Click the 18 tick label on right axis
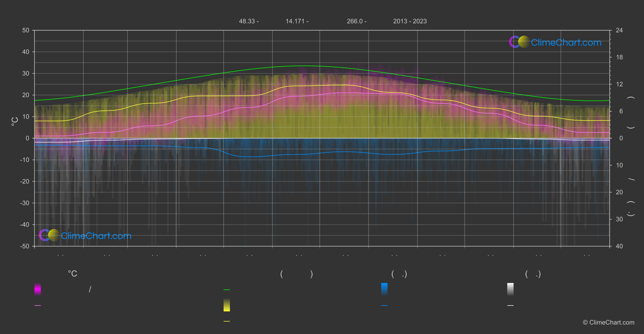The height and width of the screenshot is (334, 644). coord(619,57)
